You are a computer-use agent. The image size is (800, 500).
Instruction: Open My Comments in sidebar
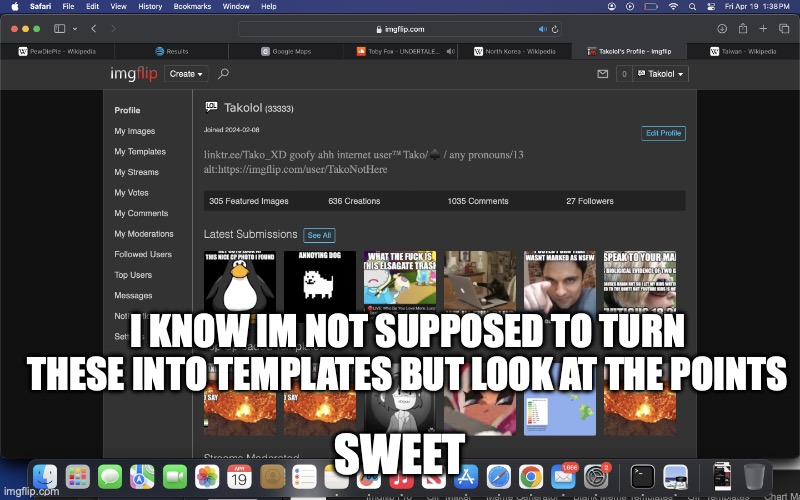coord(141,213)
